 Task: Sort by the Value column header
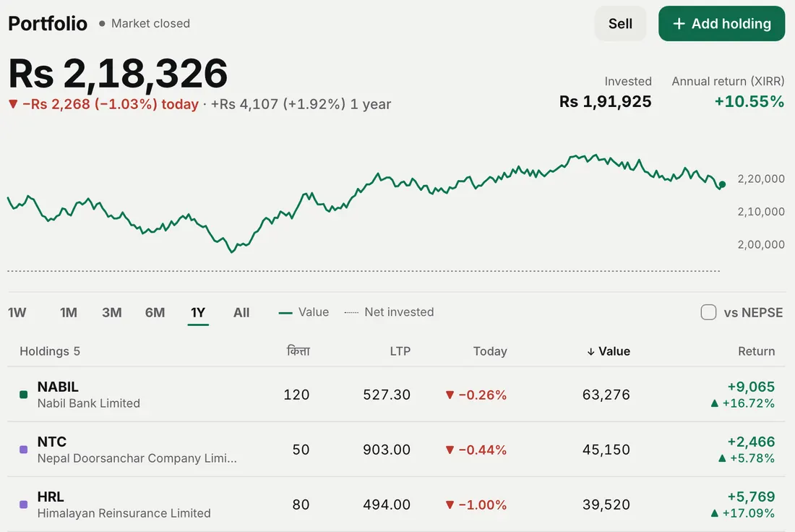tap(609, 351)
